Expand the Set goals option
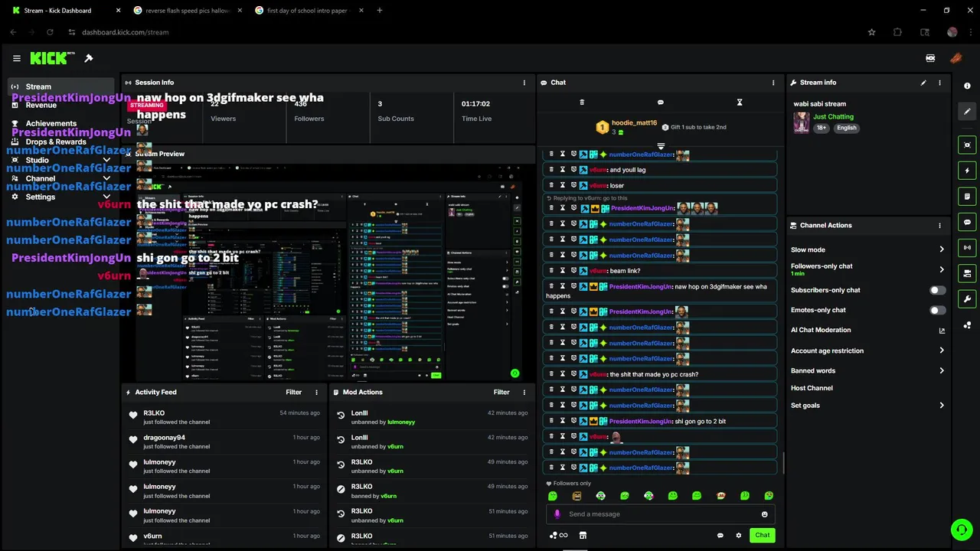This screenshot has width=980, height=551. point(942,406)
